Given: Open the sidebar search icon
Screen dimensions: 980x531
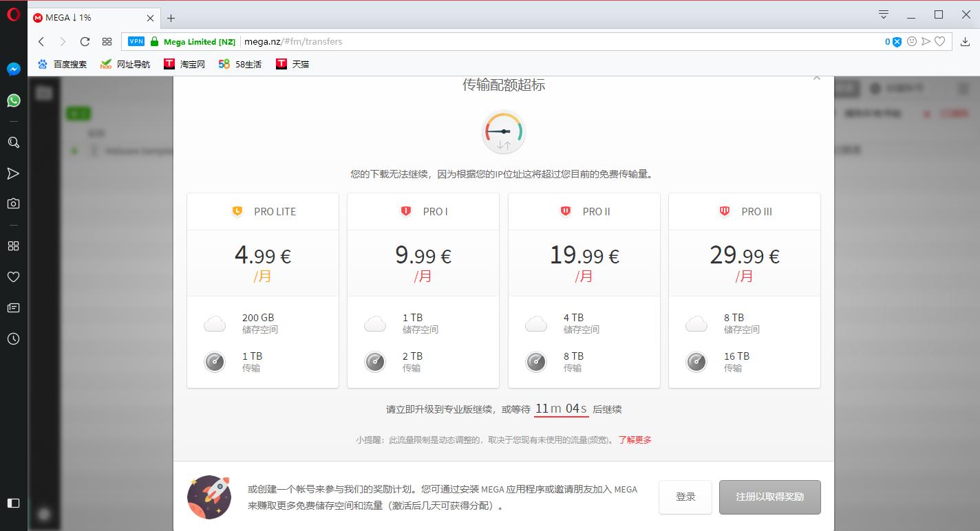Looking at the screenshot, I should [13, 142].
